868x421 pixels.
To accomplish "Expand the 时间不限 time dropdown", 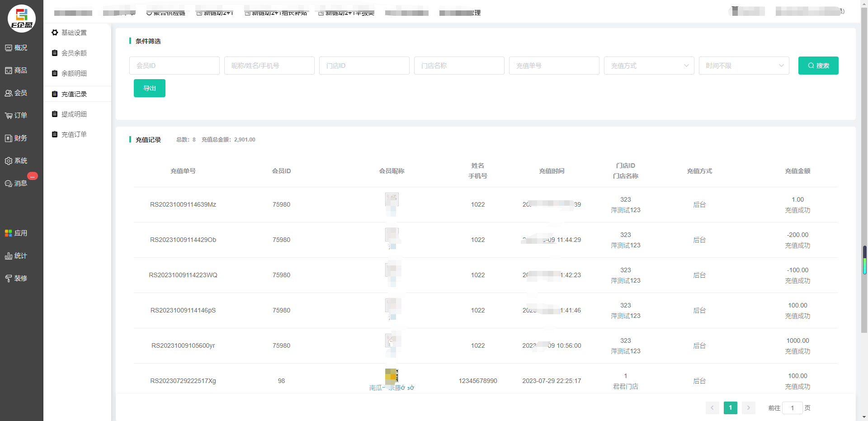I will pos(744,66).
